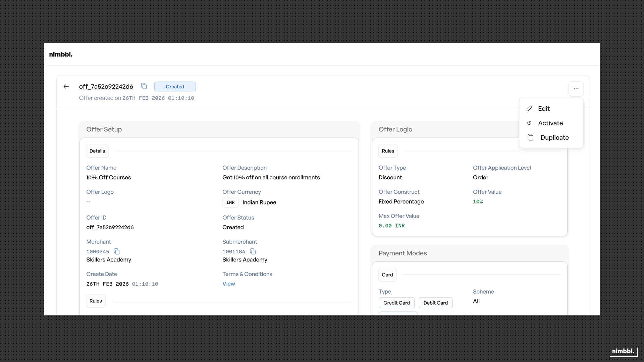
Task: Click the pencil icon beside Edit
Action: pyautogui.click(x=530, y=108)
